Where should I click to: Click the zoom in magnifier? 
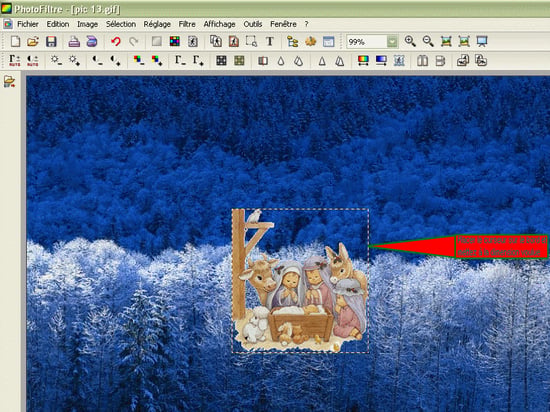pyautogui.click(x=410, y=42)
